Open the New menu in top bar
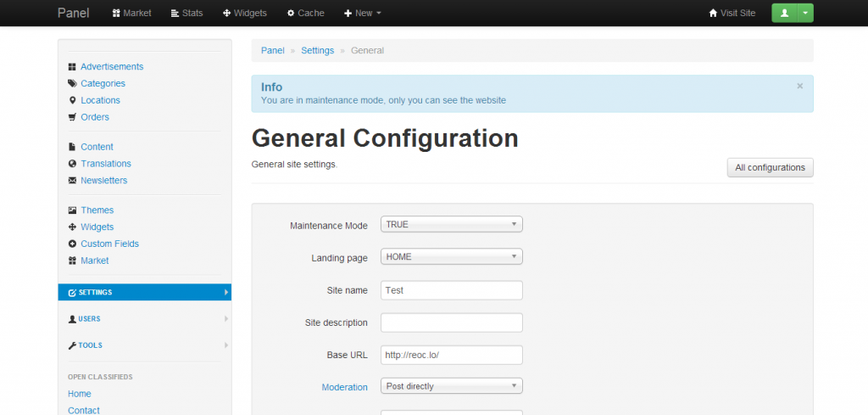The height and width of the screenshot is (415, 868). tap(363, 13)
